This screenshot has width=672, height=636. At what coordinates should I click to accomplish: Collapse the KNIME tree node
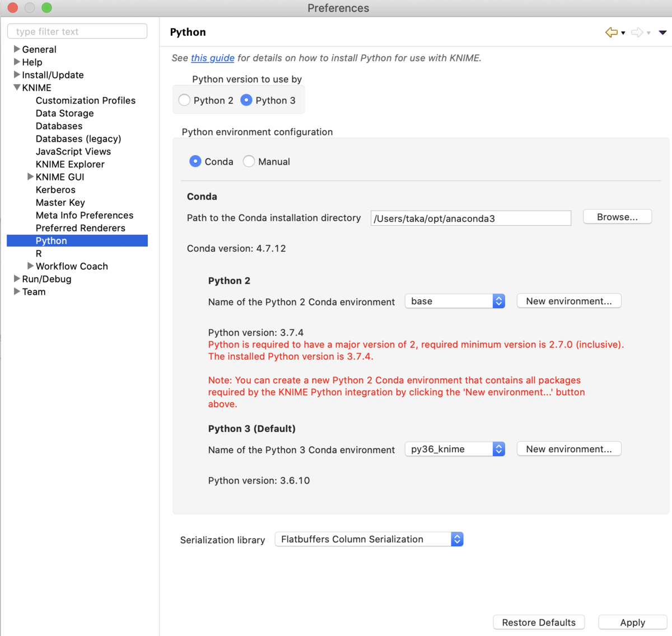click(x=17, y=87)
